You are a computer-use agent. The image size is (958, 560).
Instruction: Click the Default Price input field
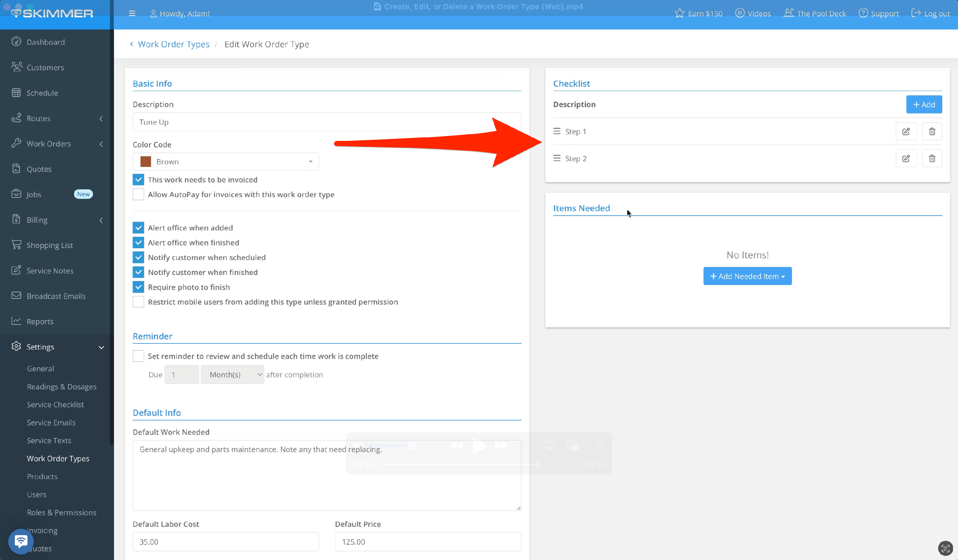[428, 541]
